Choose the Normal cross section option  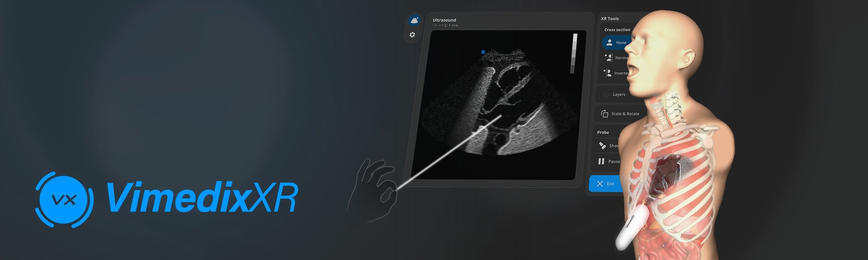coord(617,58)
